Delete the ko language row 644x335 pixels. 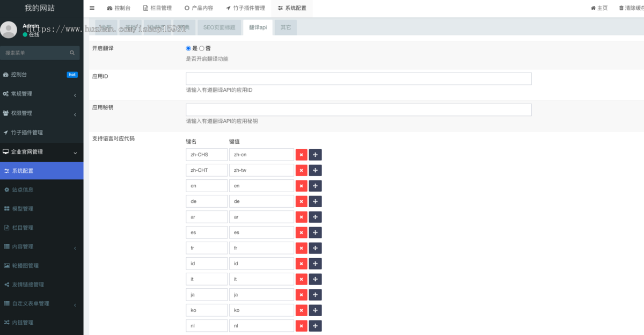pos(302,310)
